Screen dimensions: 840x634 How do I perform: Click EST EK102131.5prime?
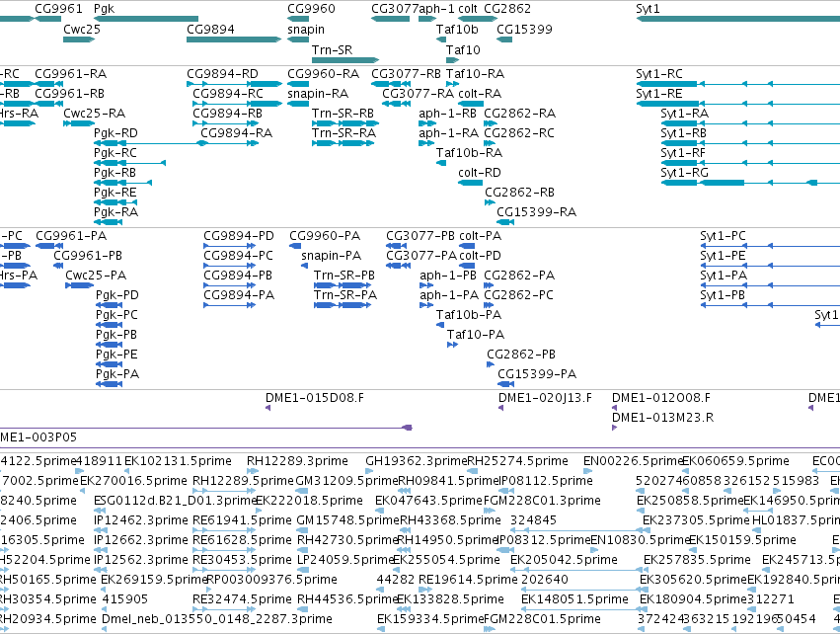[x=178, y=461]
